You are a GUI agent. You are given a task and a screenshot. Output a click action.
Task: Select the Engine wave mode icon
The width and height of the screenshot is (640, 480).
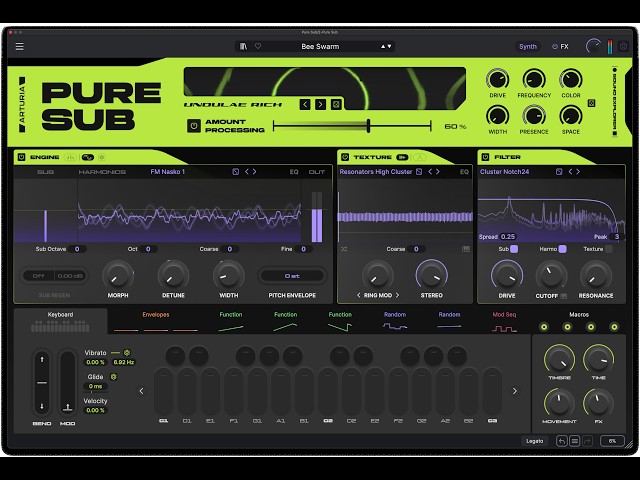(x=87, y=157)
